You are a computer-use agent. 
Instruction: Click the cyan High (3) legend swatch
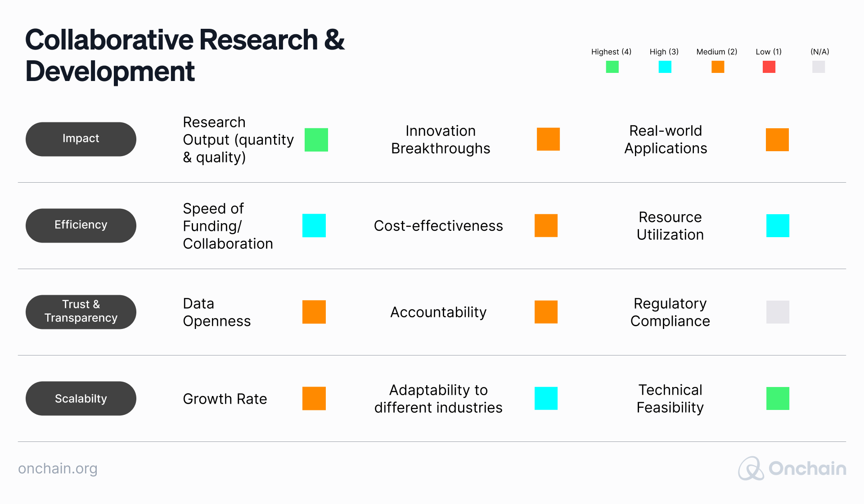pos(665,67)
